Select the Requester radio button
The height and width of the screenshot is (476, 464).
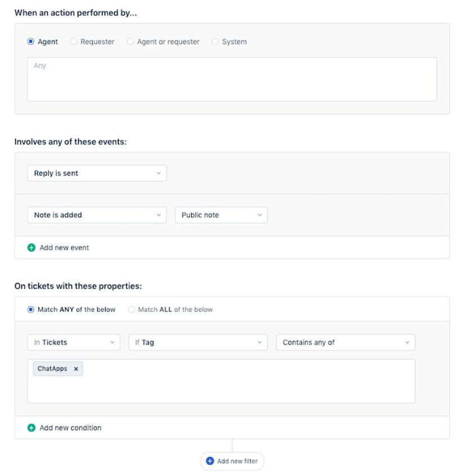[x=73, y=42]
